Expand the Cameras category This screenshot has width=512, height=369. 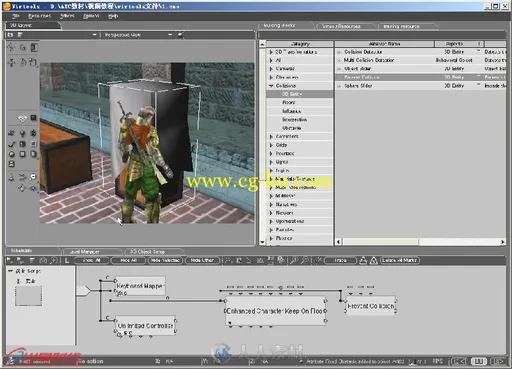(x=271, y=69)
